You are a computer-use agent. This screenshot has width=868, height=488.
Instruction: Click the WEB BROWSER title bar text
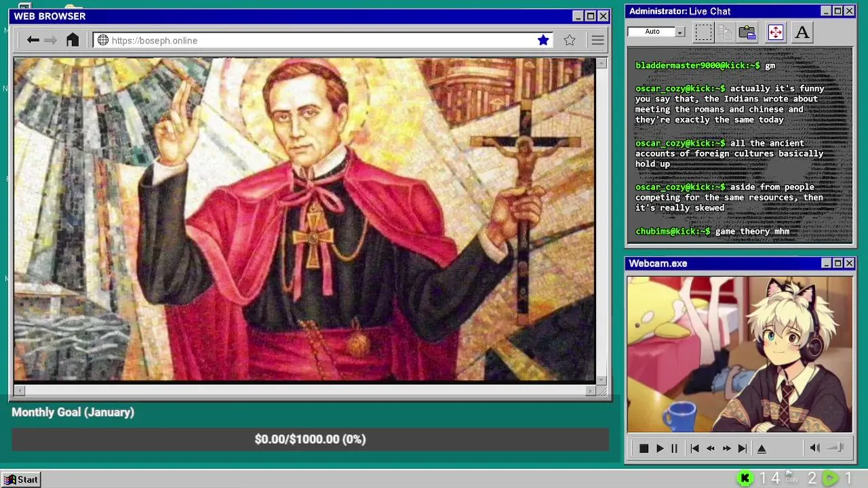(50, 16)
